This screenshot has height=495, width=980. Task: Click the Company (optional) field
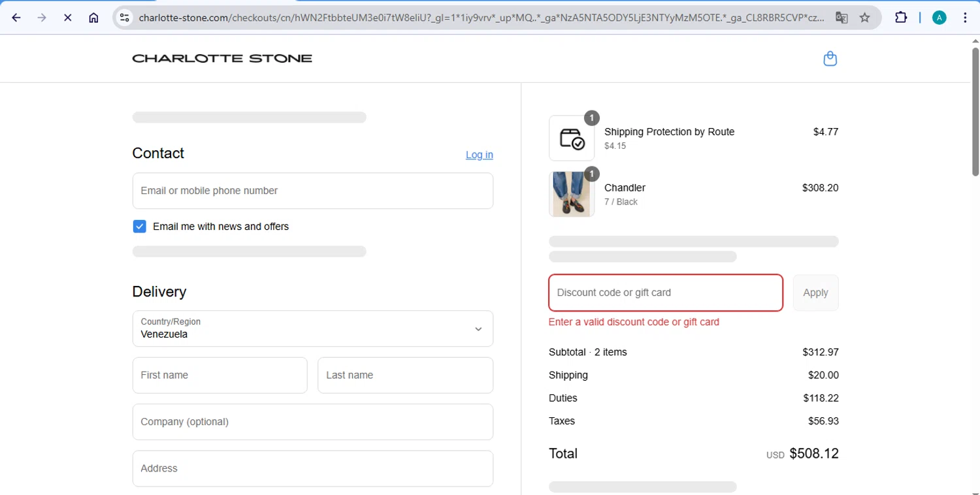coord(313,422)
